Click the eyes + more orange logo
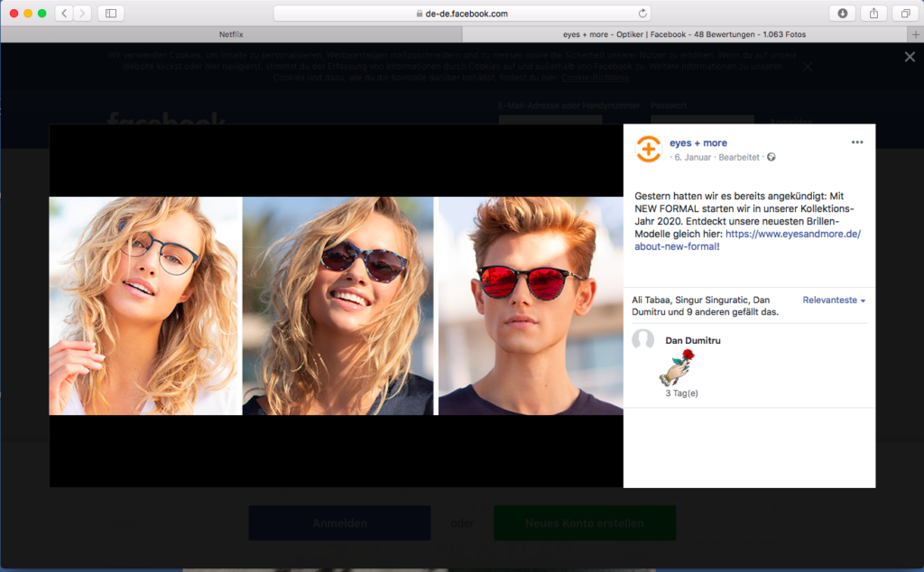 [648, 149]
